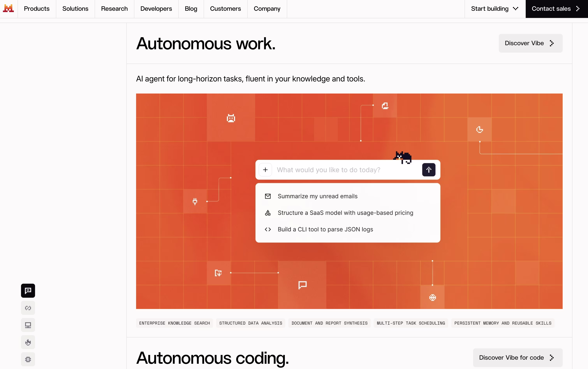Image resolution: width=588 pixels, height=369 pixels.
Task: Go to the Blog page
Action: pyautogui.click(x=191, y=9)
